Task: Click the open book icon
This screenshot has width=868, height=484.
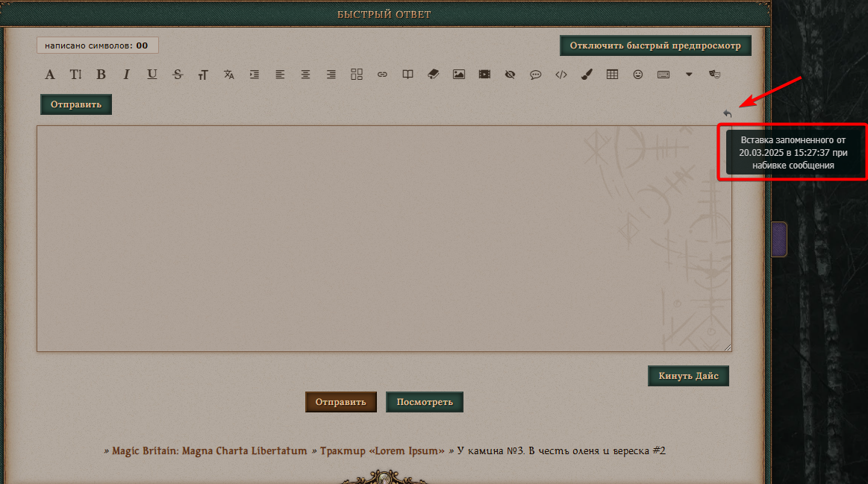Action: pyautogui.click(x=408, y=75)
